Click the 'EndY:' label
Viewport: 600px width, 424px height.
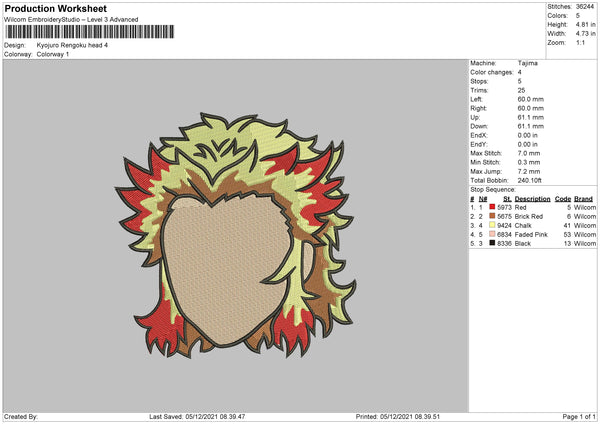pos(479,144)
